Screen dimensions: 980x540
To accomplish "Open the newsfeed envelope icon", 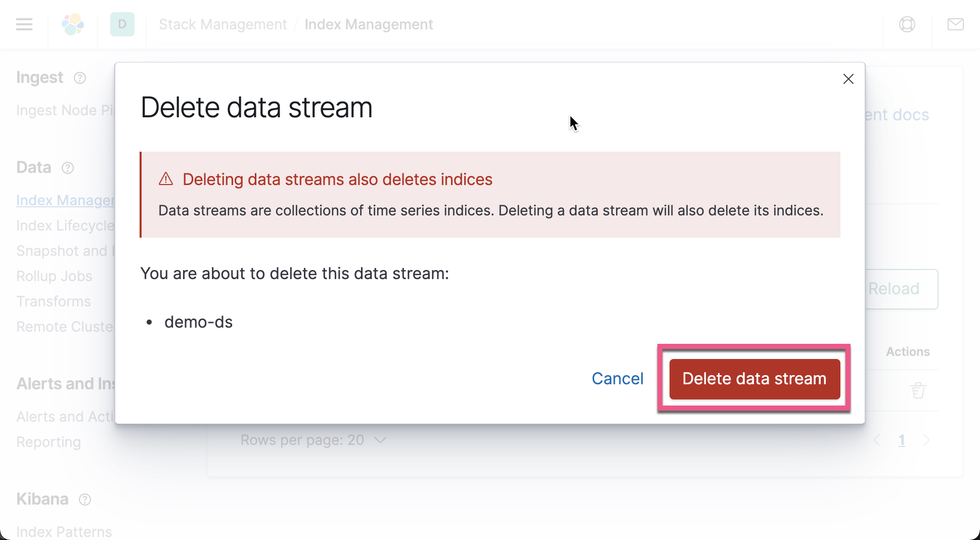I will [x=955, y=24].
